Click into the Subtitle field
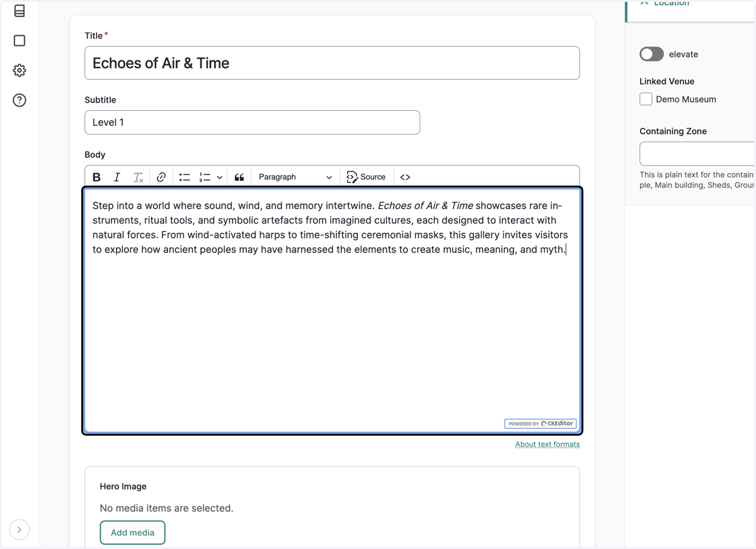The width and height of the screenshot is (756, 549). [x=252, y=122]
